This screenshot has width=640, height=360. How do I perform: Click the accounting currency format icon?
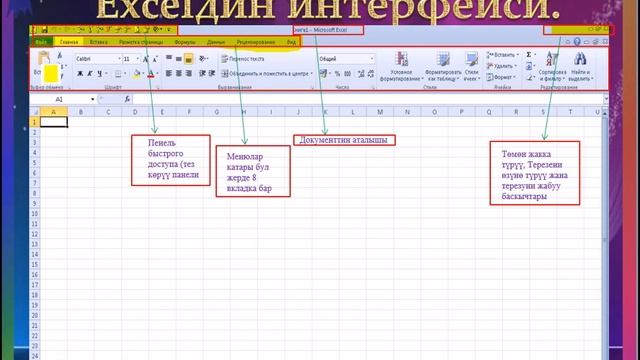pyautogui.click(x=323, y=73)
